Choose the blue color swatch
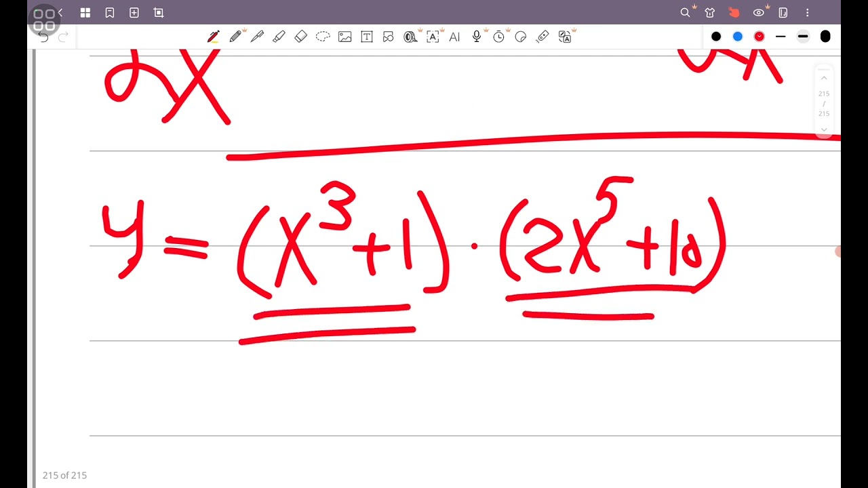Screen dimensions: 868x488 pos(738,37)
